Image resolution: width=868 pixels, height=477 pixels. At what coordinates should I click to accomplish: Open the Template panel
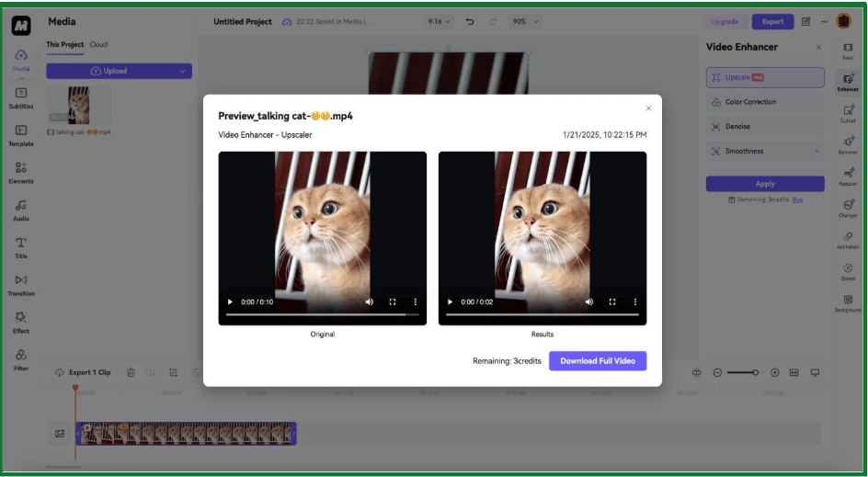(x=21, y=136)
